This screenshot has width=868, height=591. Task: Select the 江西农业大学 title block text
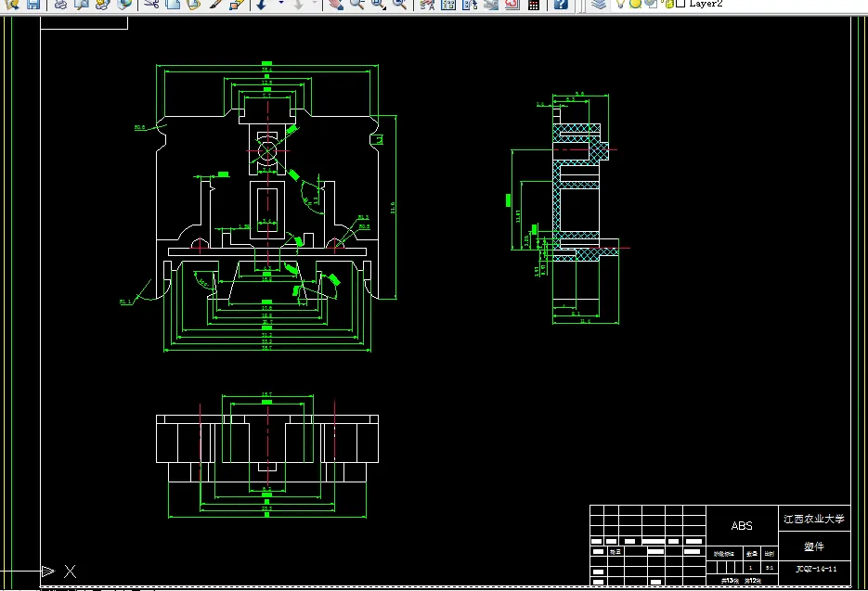814,519
